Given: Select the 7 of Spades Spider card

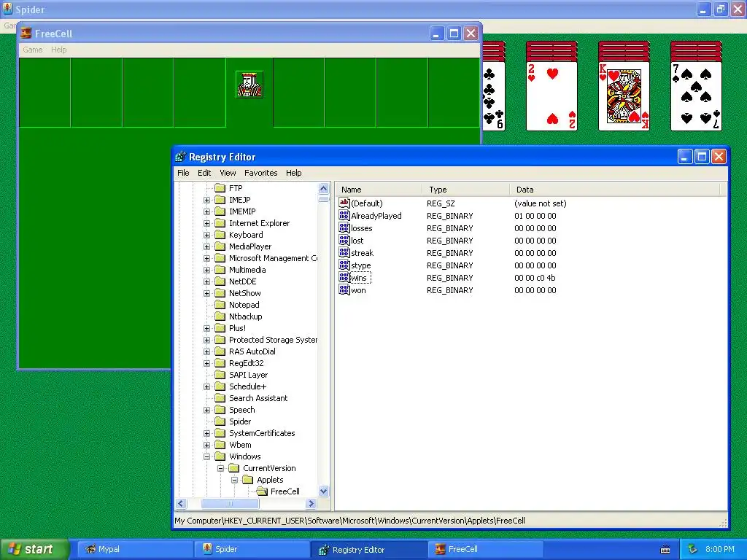Looking at the screenshot, I should click(x=696, y=96).
